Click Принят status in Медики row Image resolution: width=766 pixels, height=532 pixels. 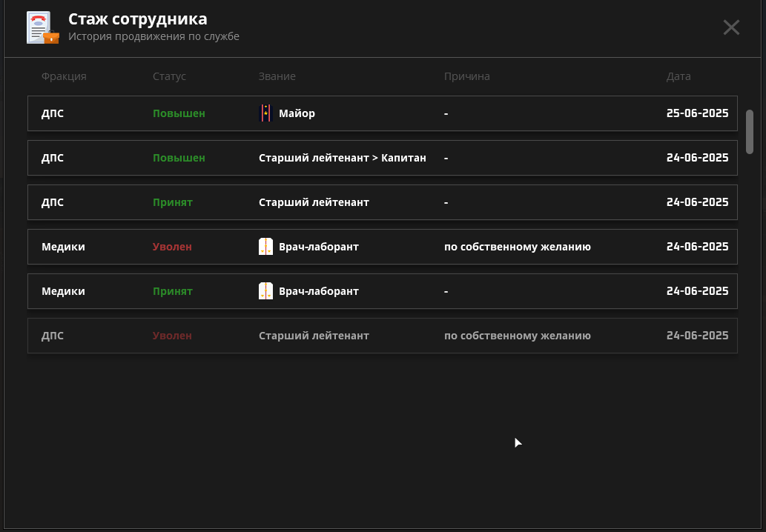173,291
